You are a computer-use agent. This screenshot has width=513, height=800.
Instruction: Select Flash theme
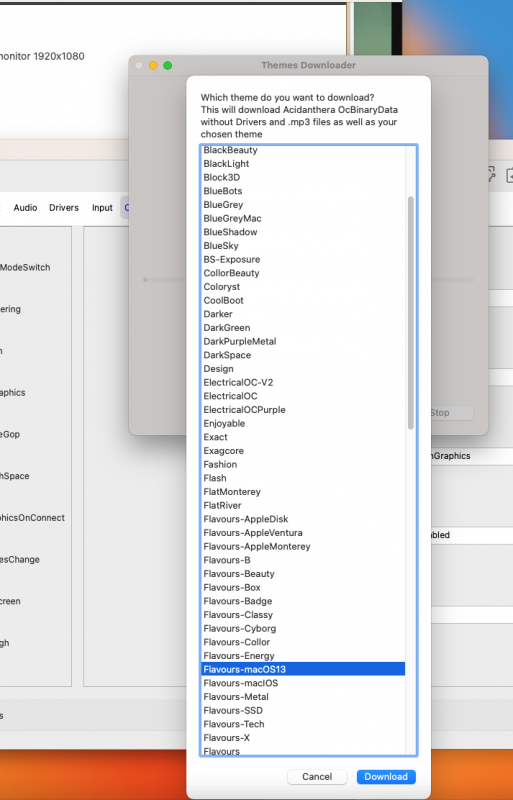pos(303,478)
